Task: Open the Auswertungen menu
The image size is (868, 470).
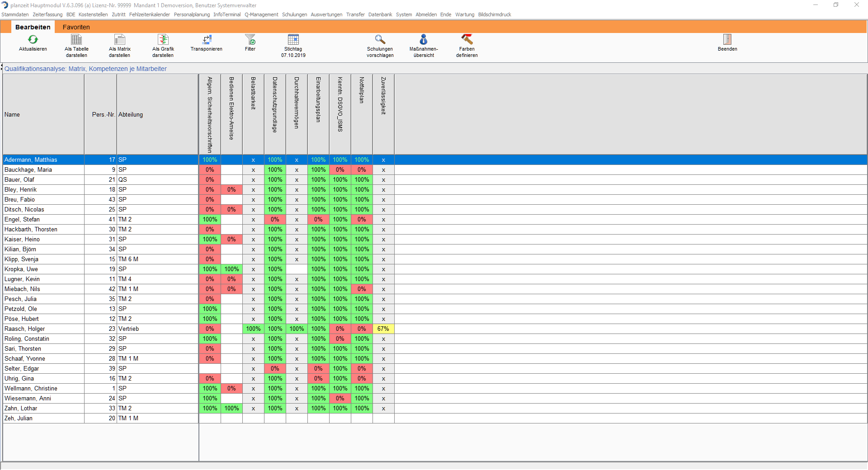Action: coord(326,14)
